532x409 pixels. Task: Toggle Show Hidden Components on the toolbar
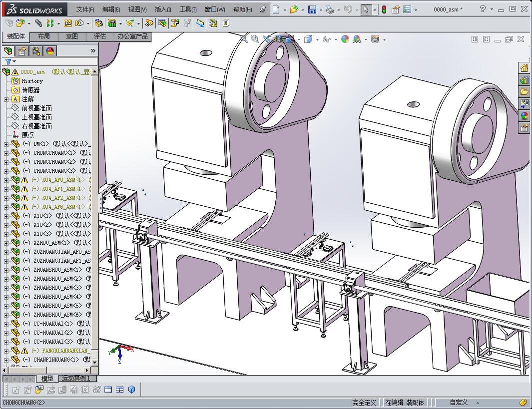[162, 23]
